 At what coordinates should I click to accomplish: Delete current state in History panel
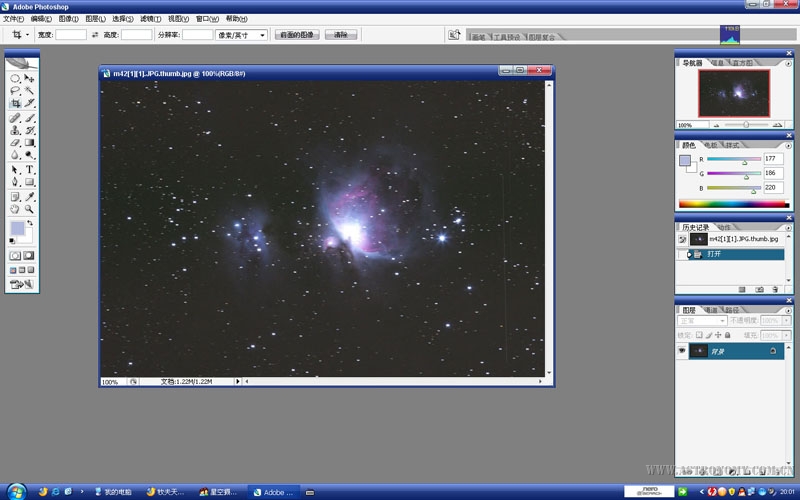coord(775,289)
